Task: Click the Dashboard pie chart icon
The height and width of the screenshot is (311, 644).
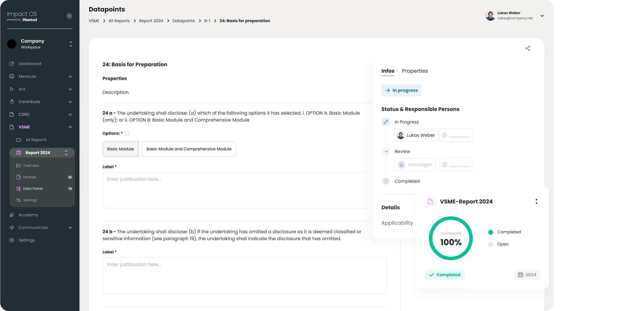Action: click(x=12, y=63)
